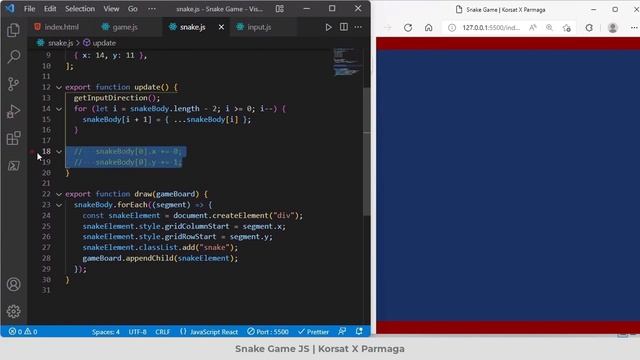This screenshot has width=640, height=360.
Task: Change indentation Spaces: 4 setting
Action: click(106, 331)
